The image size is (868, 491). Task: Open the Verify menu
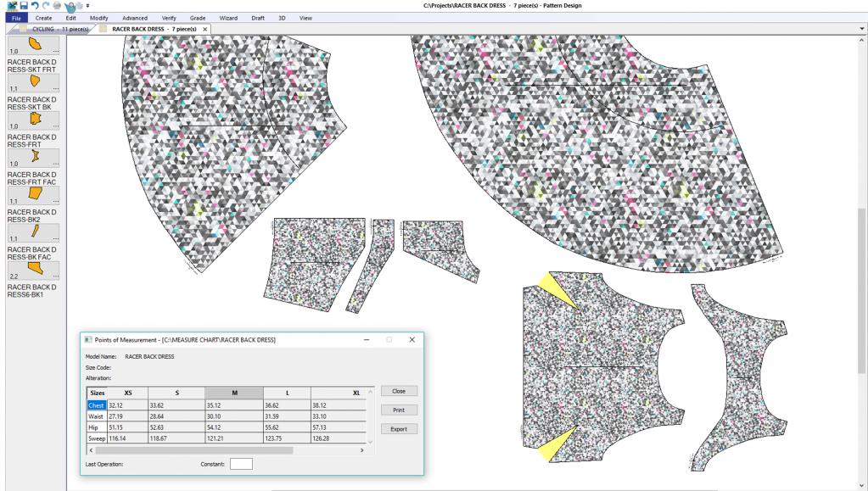168,18
